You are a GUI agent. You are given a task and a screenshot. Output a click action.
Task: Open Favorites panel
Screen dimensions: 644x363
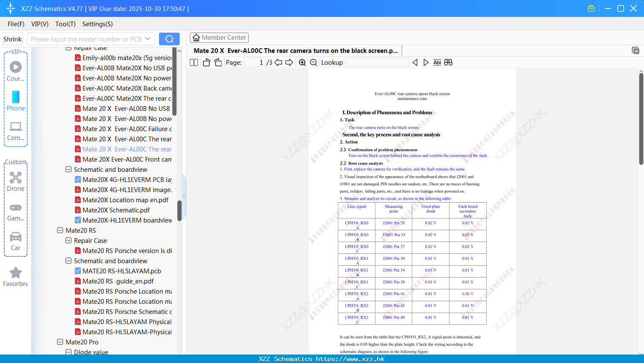pos(16,277)
